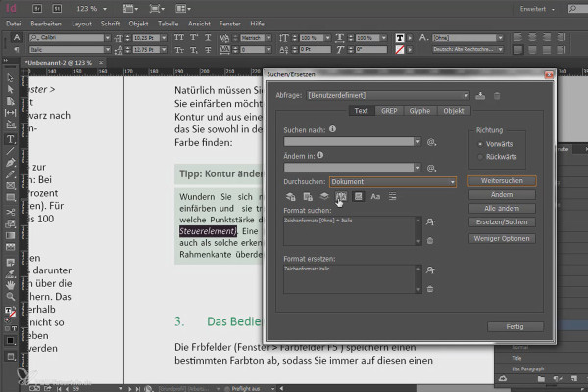The height and width of the screenshot is (392, 588).
Task: Click the black Apply Color box in tools panel
Action: [10, 341]
